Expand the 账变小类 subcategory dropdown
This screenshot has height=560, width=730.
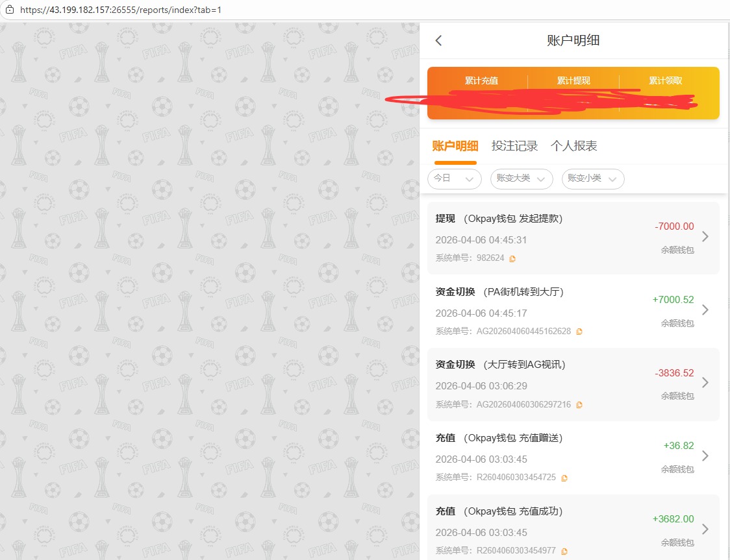592,178
